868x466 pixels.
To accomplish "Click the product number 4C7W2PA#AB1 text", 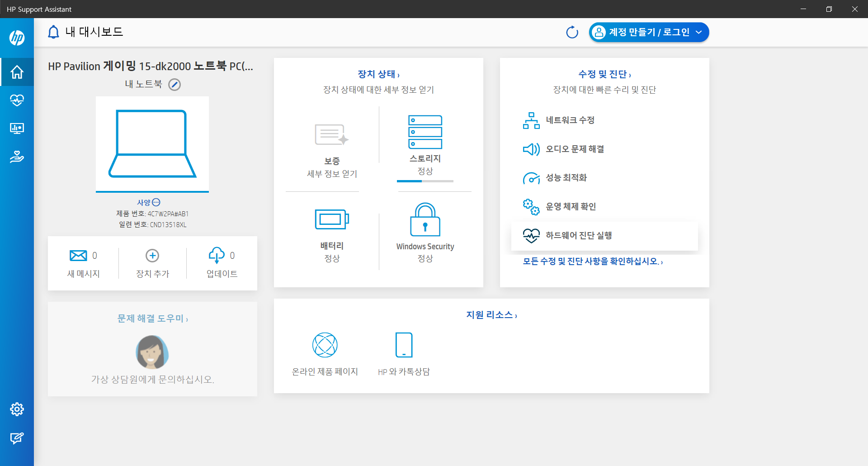I will (168, 214).
